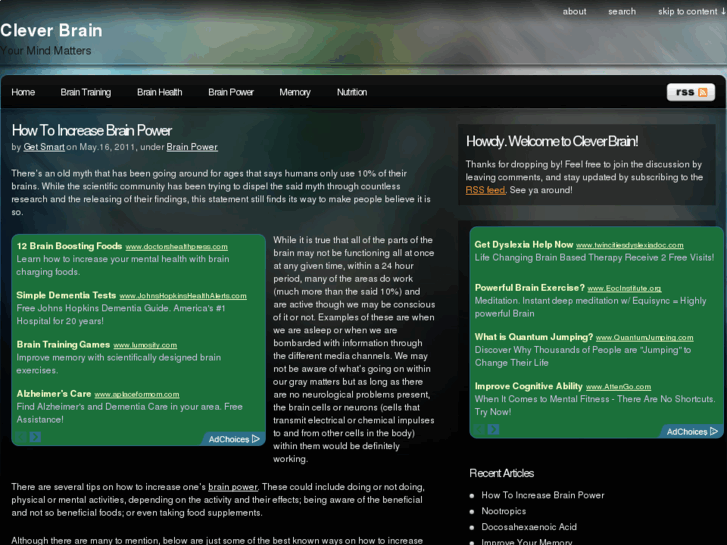The image size is (727, 545).
Task: Click the Recent Articles heading
Action: pos(502,473)
